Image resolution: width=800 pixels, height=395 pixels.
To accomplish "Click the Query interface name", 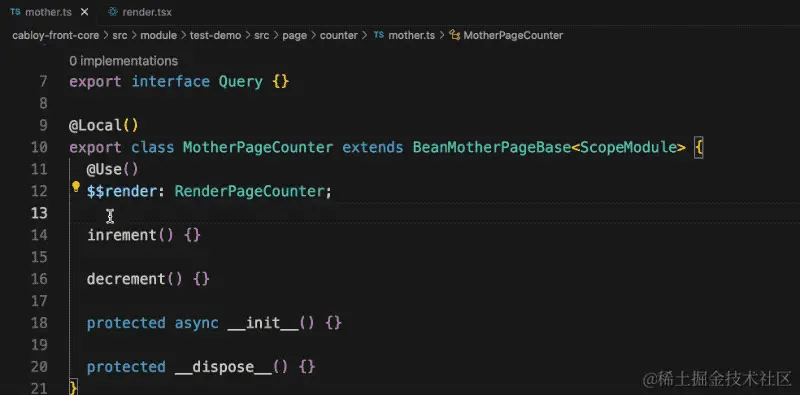I will coord(241,82).
